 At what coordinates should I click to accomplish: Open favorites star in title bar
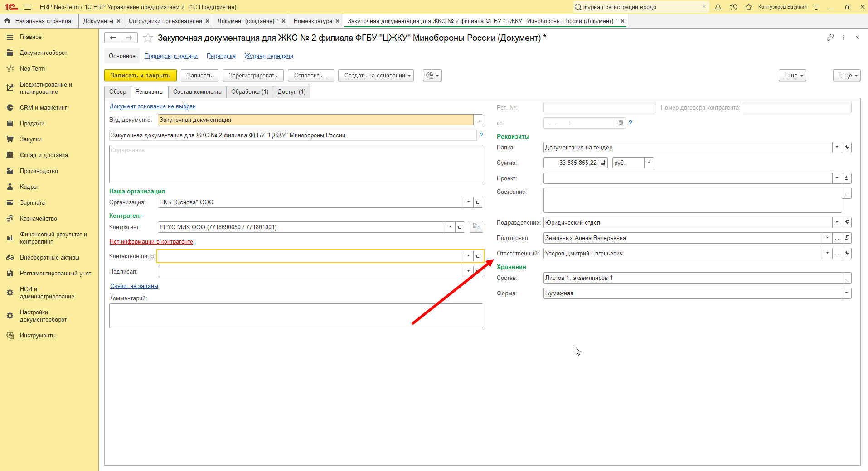(x=749, y=7)
